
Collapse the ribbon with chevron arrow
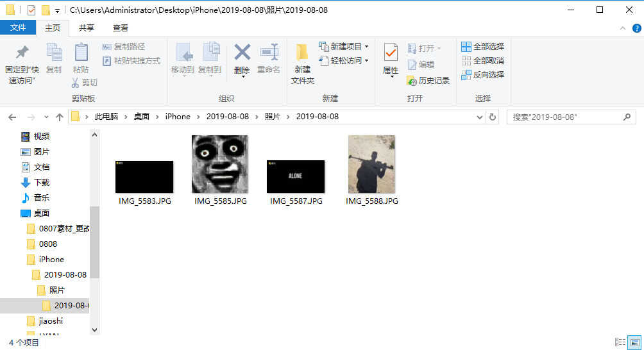pyautogui.click(x=623, y=28)
